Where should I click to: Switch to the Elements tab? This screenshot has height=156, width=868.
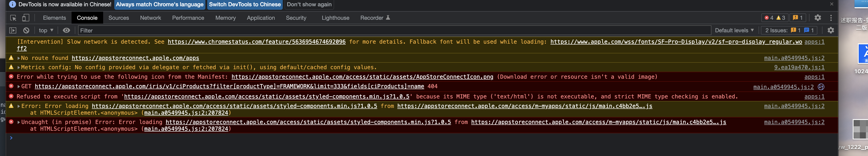(x=54, y=18)
